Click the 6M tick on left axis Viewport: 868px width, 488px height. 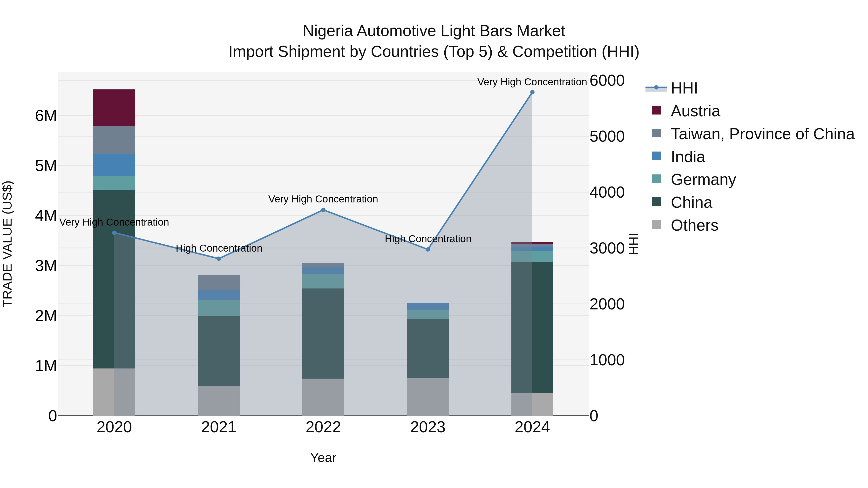(46, 116)
